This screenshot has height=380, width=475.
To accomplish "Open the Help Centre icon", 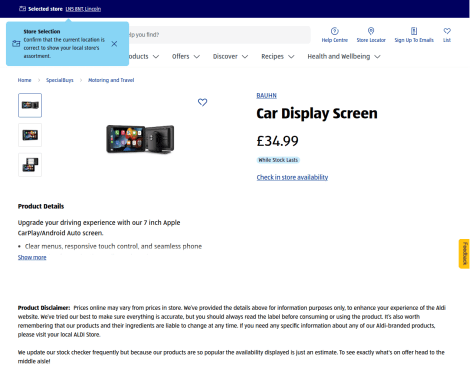I will click(334, 31).
